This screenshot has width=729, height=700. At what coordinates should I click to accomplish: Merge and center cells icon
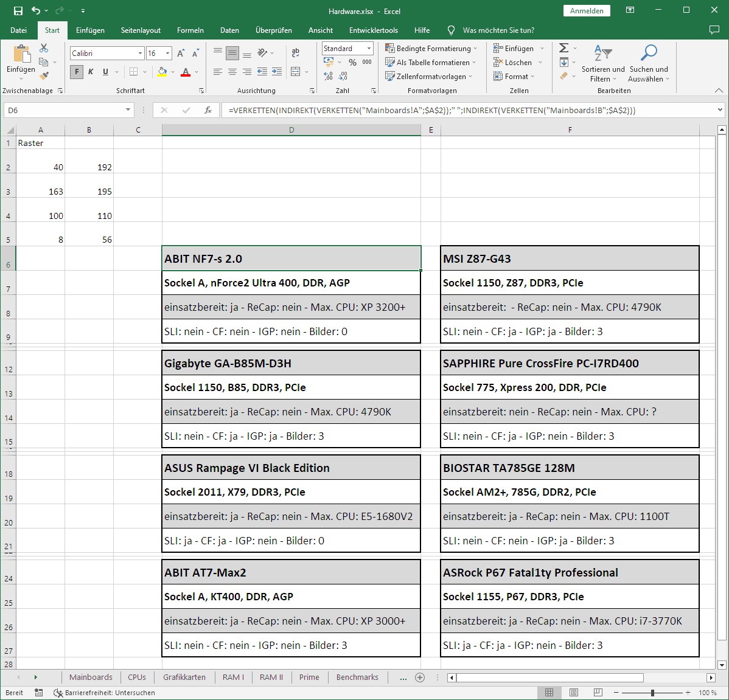coord(295,72)
